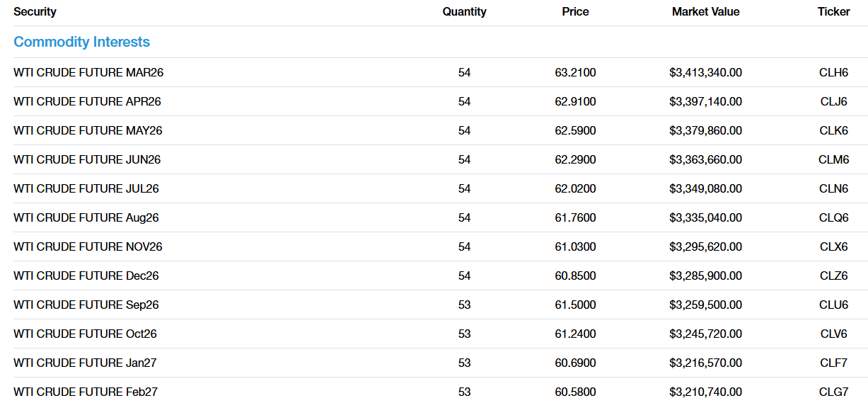Click the WTI CRUDE FUTURE Jan27 row
This screenshot has height=403, width=868.
pos(85,363)
